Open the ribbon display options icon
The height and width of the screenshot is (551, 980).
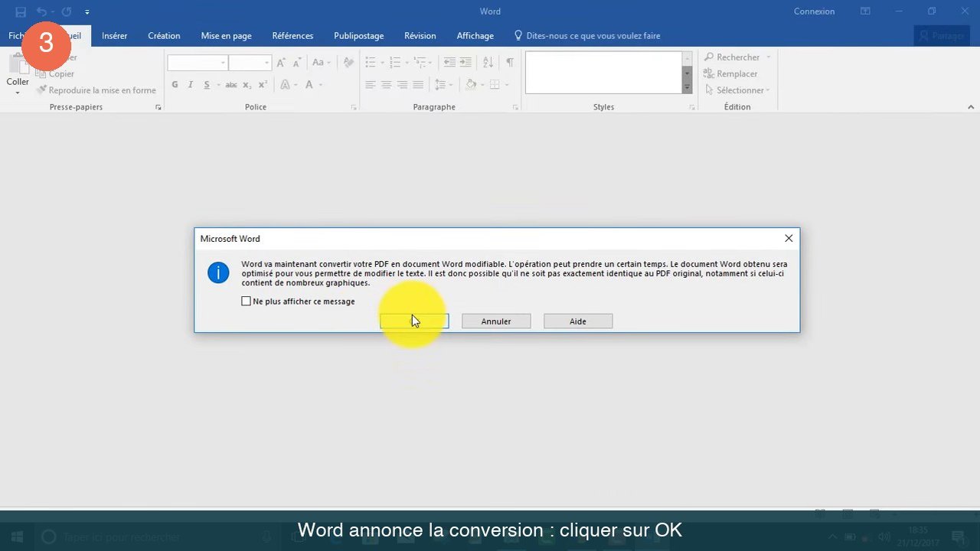click(x=865, y=11)
